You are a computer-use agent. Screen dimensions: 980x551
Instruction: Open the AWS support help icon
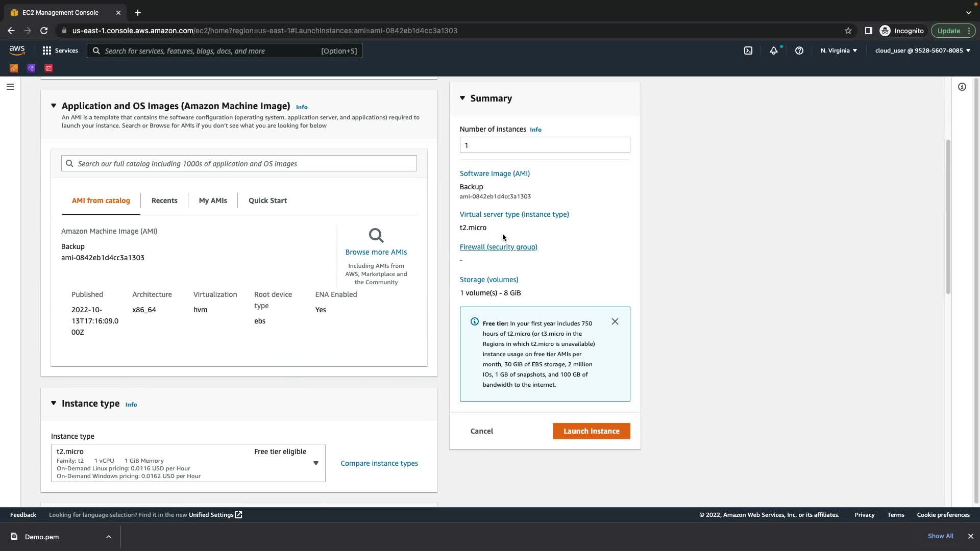coord(799,51)
